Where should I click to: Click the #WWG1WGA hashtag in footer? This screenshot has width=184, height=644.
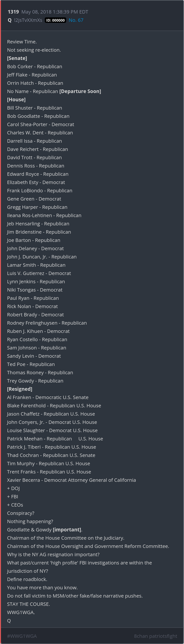point(22,636)
